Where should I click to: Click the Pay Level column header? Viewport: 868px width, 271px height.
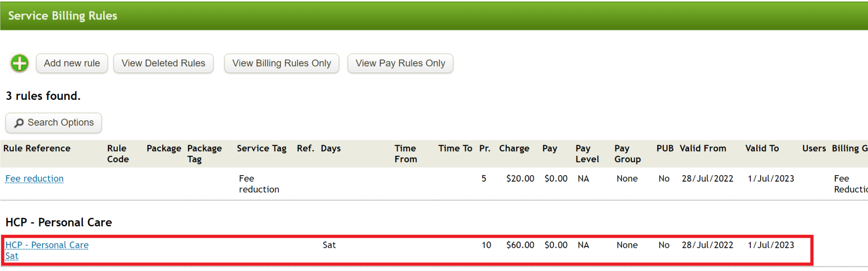point(587,153)
